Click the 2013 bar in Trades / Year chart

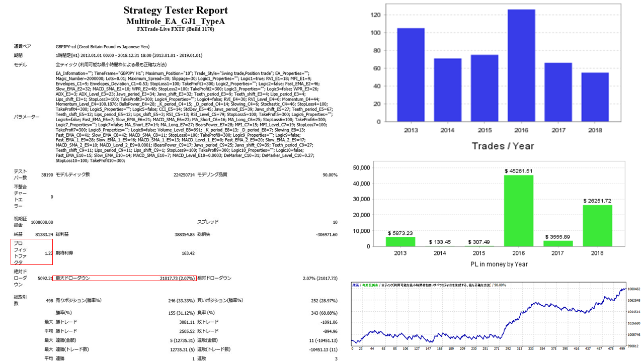click(411, 74)
